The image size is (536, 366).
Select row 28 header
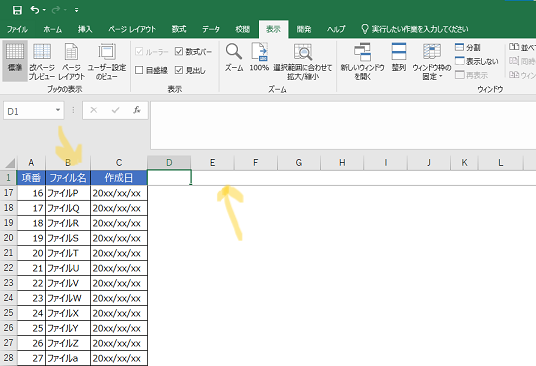click(8, 358)
